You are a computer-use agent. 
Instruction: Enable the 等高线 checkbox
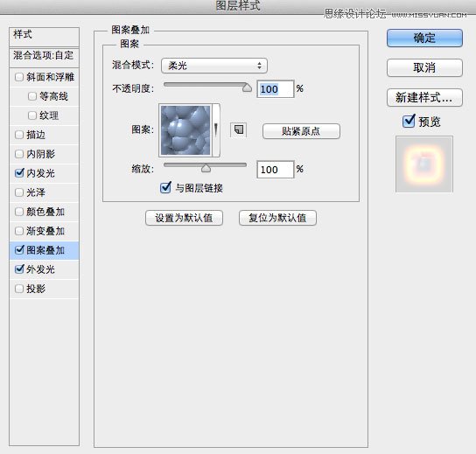[x=32, y=96]
